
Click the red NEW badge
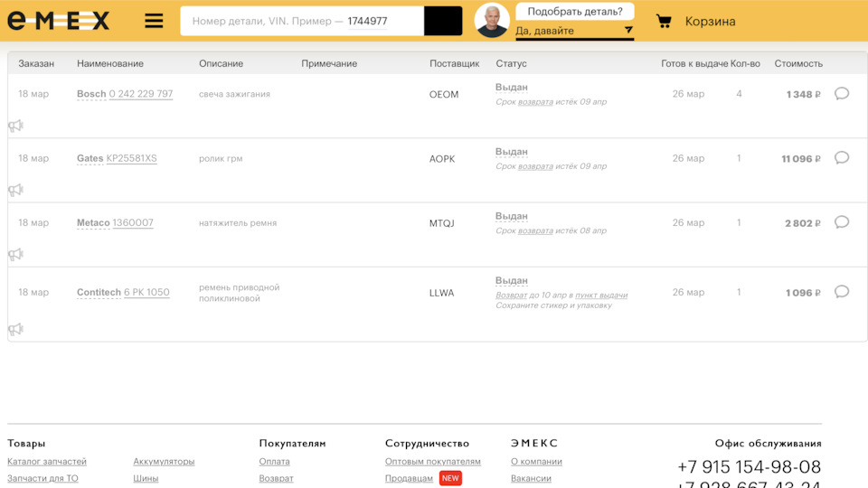pos(450,478)
